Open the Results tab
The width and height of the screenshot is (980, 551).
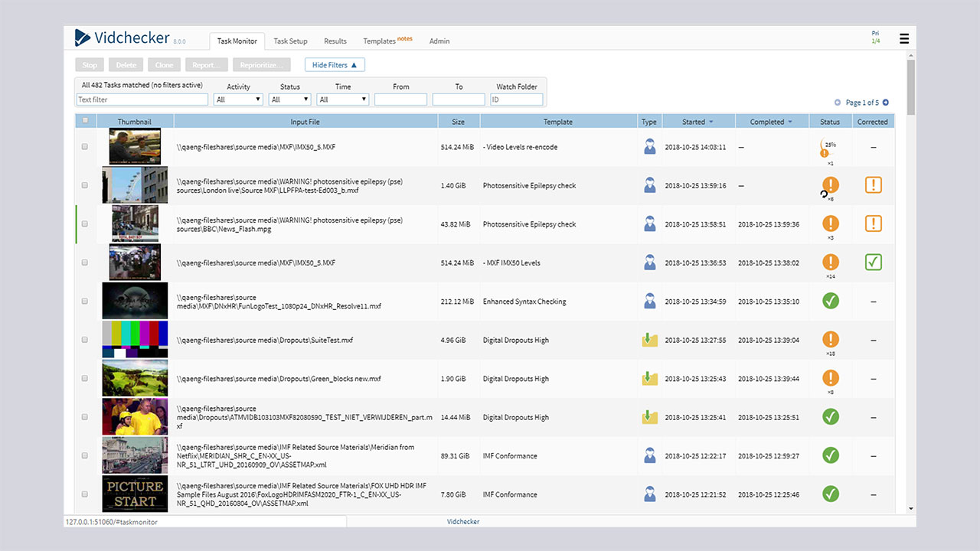point(335,41)
